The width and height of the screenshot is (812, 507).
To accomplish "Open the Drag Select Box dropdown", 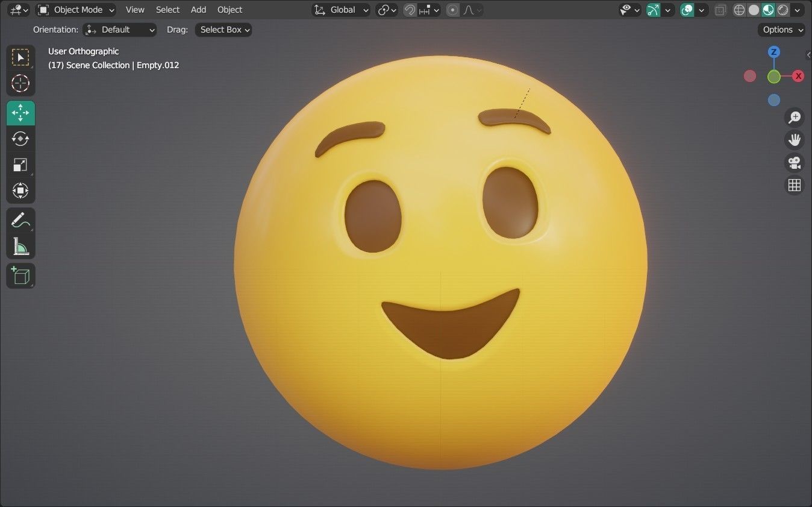I will pyautogui.click(x=223, y=30).
